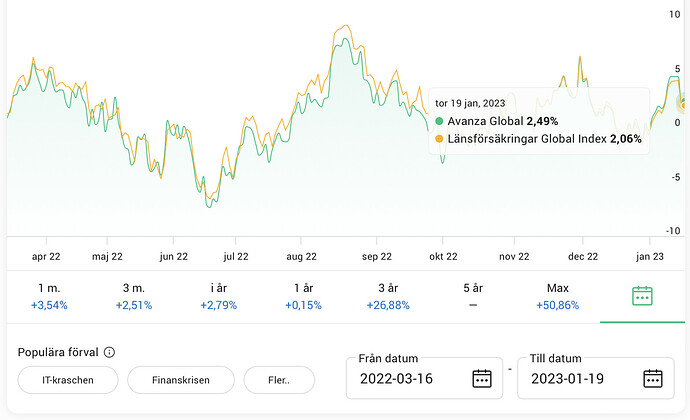Open the 'Fler..' presets button
This screenshot has width=690, height=420.
point(279,380)
